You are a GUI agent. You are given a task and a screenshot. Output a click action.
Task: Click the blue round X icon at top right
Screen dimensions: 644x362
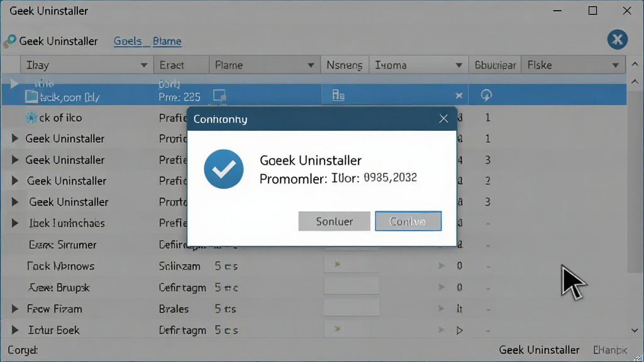pos(617,40)
